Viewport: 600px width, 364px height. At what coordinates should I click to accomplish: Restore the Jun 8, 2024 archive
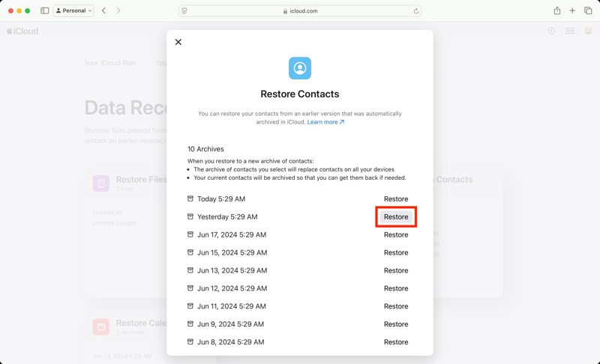coord(396,342)
